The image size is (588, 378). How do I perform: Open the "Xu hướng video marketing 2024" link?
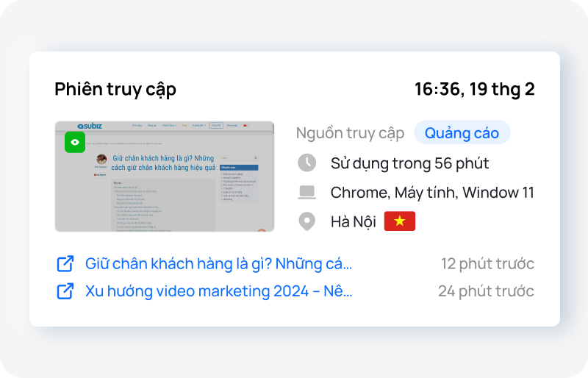218,291
